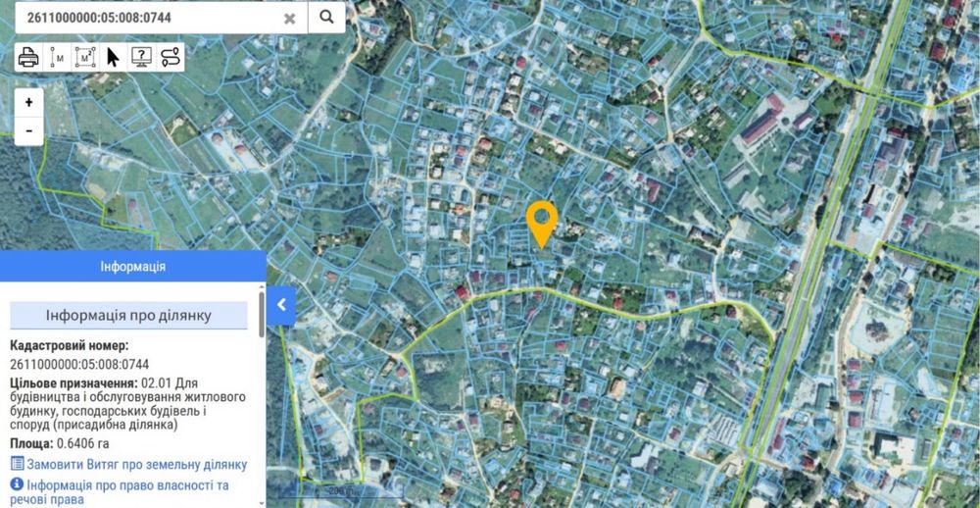The height and width of the screenshot is (508, 980).
Task: Click the info icon beside ownership link
Action: (x=17, y=484)
